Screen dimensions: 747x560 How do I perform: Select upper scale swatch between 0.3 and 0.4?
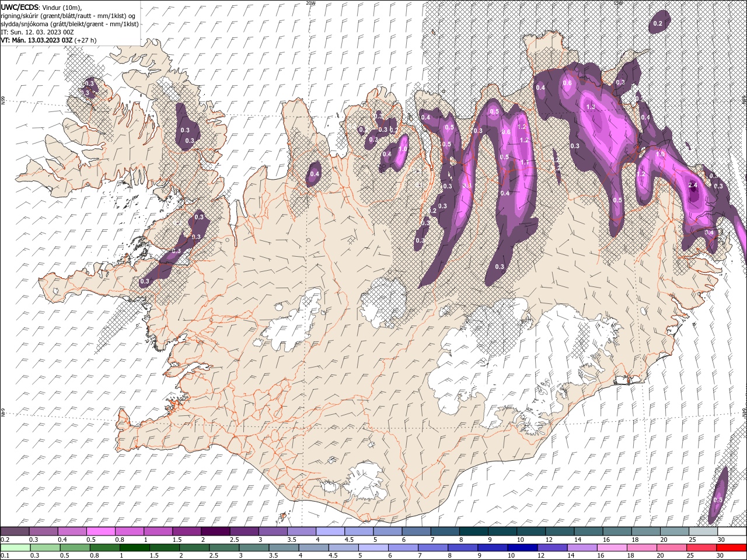(44, 531)
